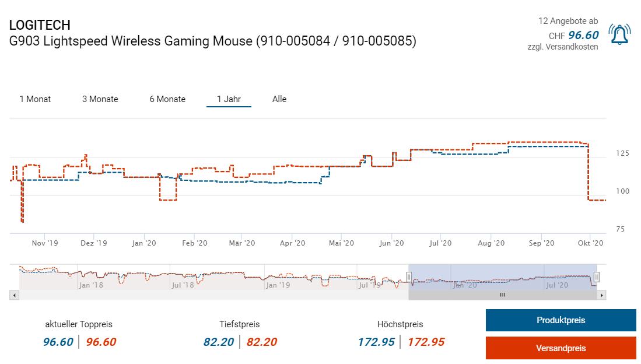Toggle the Produktpreis series button
The width and height of the screenshot is (641, 364).
point(561,320)
